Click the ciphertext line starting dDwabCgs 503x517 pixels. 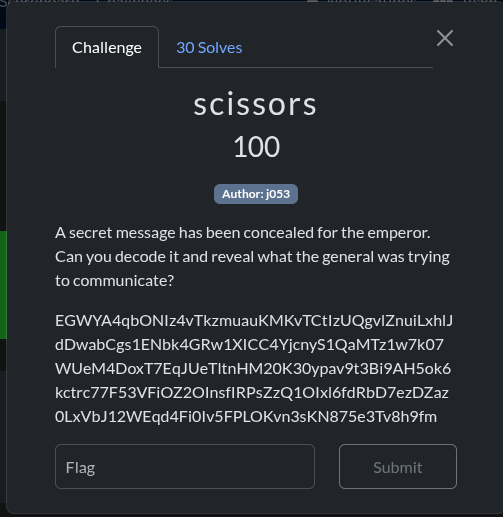click(x=249, y=345)
